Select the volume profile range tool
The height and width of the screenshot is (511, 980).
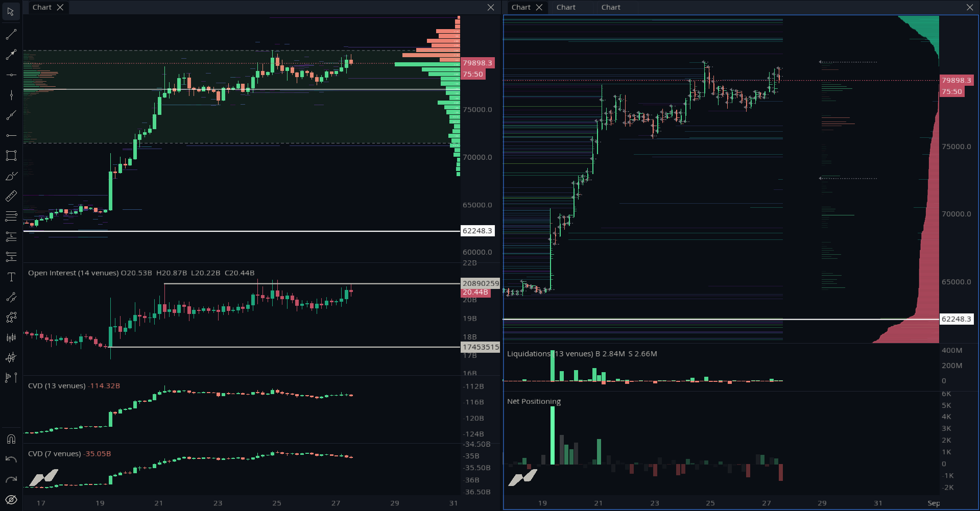(x=11, y=378)
